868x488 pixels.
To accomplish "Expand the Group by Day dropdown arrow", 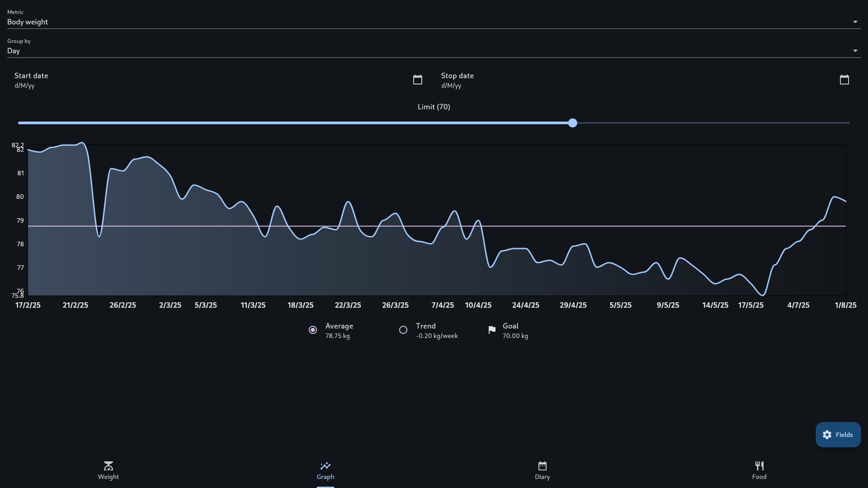I will pos(855,51).
